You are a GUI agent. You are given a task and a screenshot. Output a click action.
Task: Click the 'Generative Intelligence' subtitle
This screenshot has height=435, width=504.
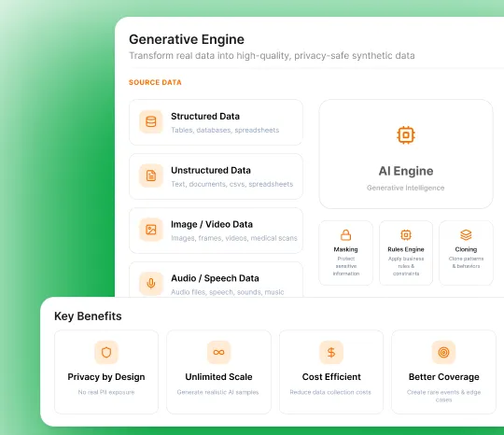pyautogui.click(x=406, y=188)
